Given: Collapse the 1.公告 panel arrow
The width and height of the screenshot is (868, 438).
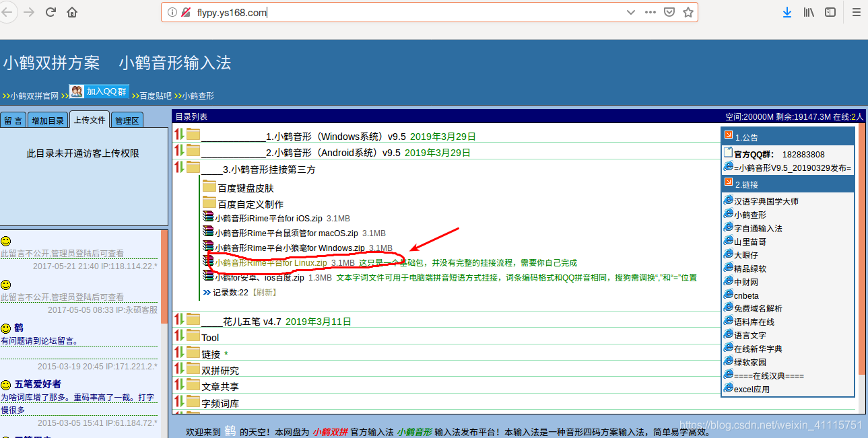Looking at the screenshot, I should [729, 135].
